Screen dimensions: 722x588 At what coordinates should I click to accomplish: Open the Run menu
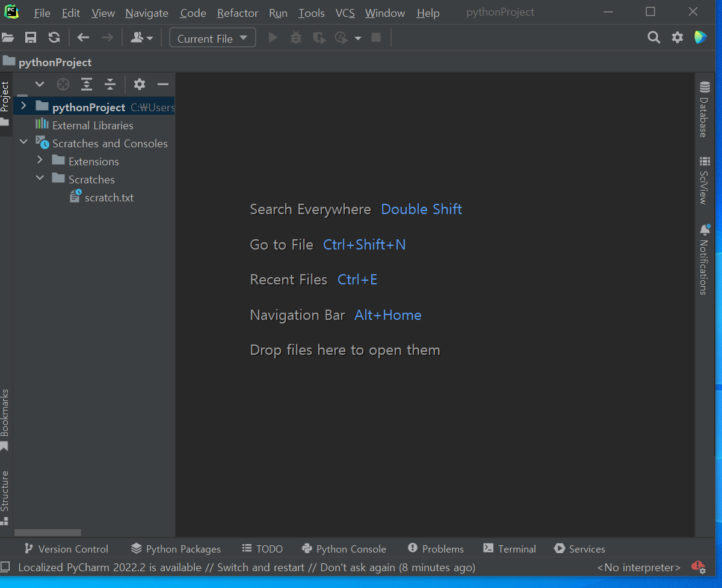[x=278, y=13]
